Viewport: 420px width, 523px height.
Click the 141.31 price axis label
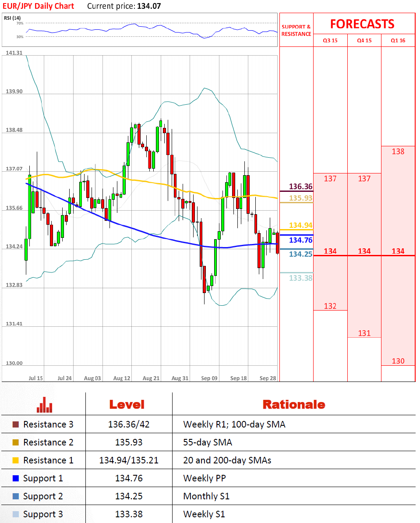coord(14,53)
